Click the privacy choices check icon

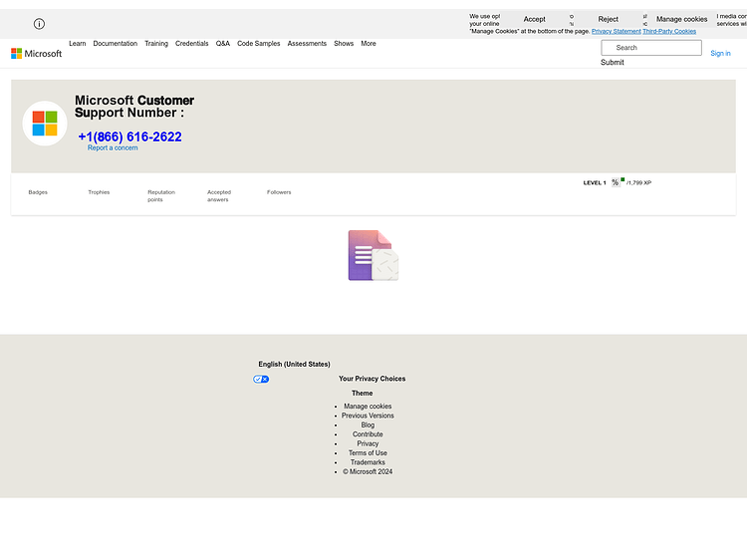pyautogui.click(x=261, y=379)
